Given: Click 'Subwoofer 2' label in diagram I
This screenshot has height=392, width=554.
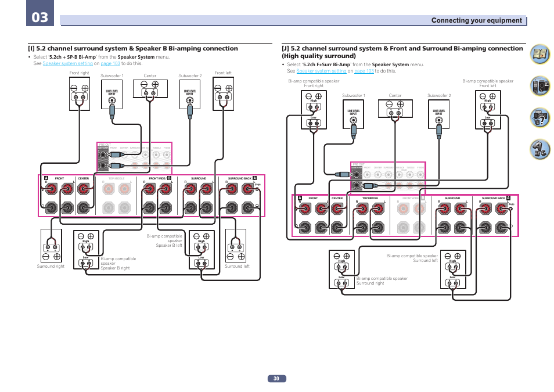Looking at the screenshot, I should [190, 75].
